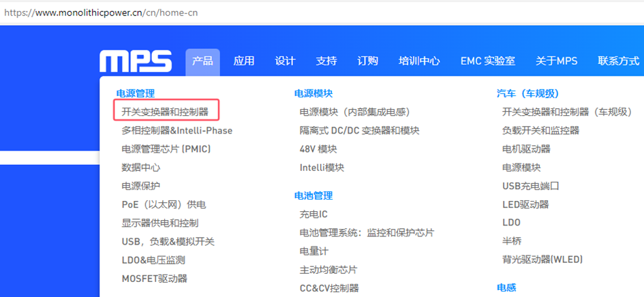
Task: Go to 开关变换器和控制器 under 电源管理
Action: tap(165, 112)
